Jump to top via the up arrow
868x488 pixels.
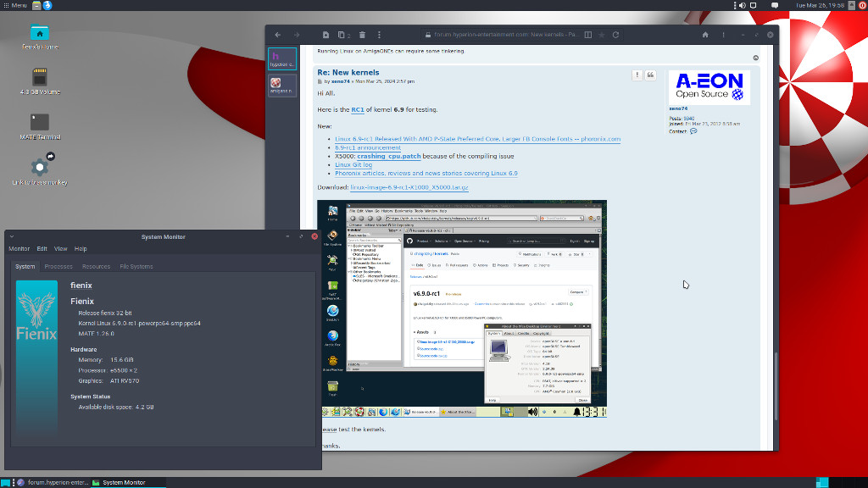click(x=755, y=58)
